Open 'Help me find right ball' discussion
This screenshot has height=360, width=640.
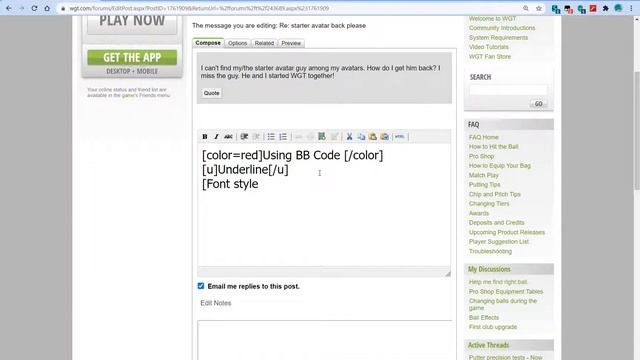(498, 282)
